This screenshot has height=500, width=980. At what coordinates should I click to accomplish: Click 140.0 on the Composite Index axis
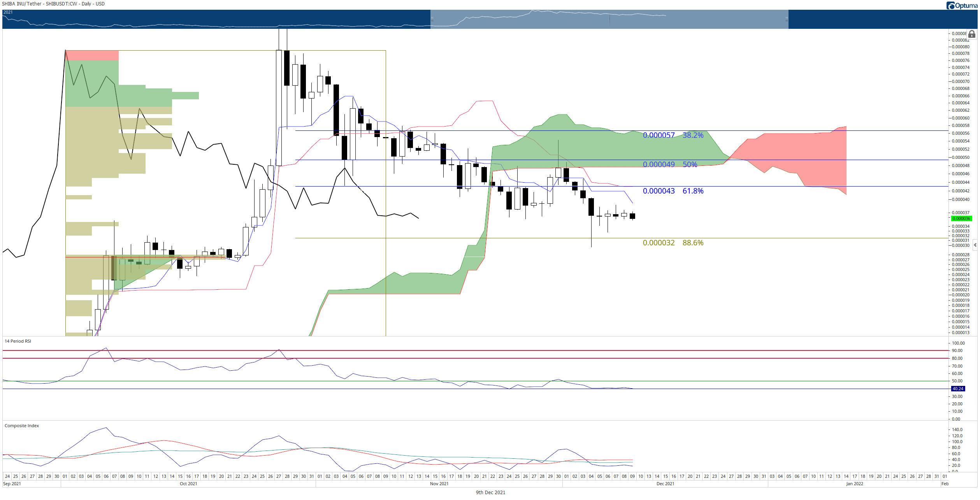[x=957, y=430]
